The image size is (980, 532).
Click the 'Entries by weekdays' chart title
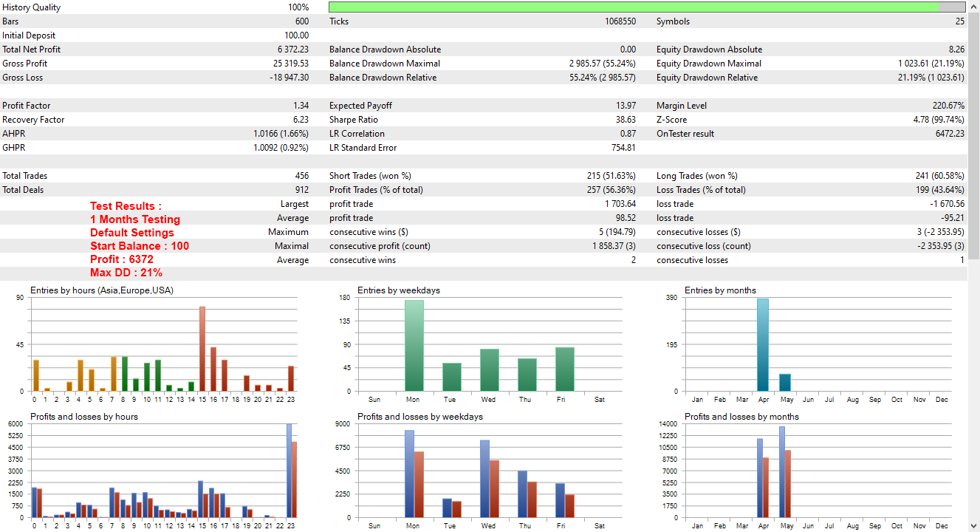tap(399, 290)
